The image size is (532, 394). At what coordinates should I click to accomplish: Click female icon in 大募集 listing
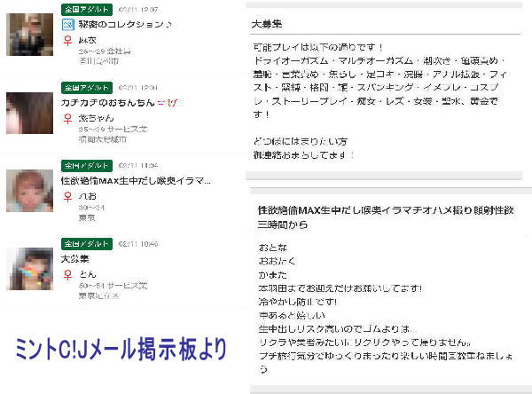[x=67, y=274]
